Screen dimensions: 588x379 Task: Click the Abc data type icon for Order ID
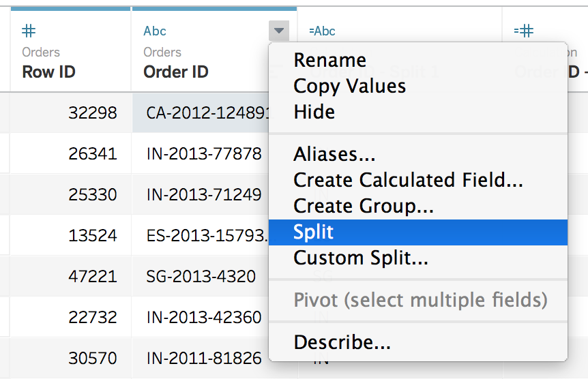click(x=155, y=31)
